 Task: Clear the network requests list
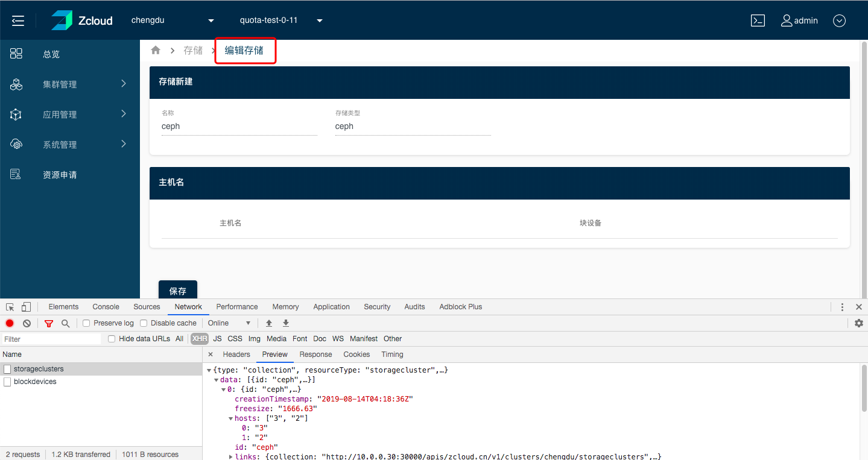[x=26, y=323]
